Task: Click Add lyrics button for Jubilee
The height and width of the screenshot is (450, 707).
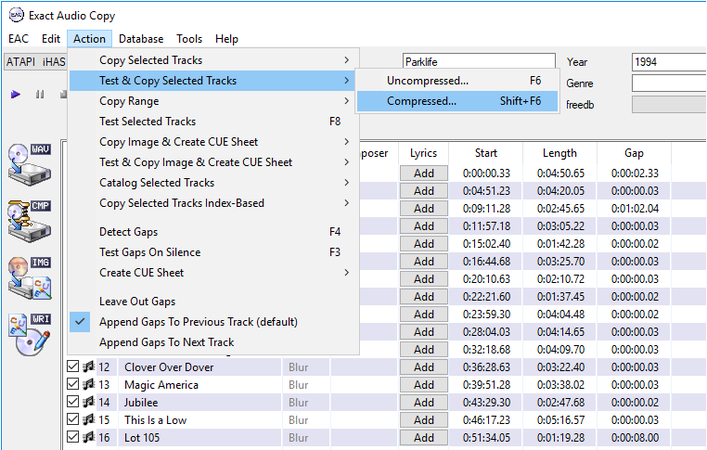Action: click(x=424, y=402)
